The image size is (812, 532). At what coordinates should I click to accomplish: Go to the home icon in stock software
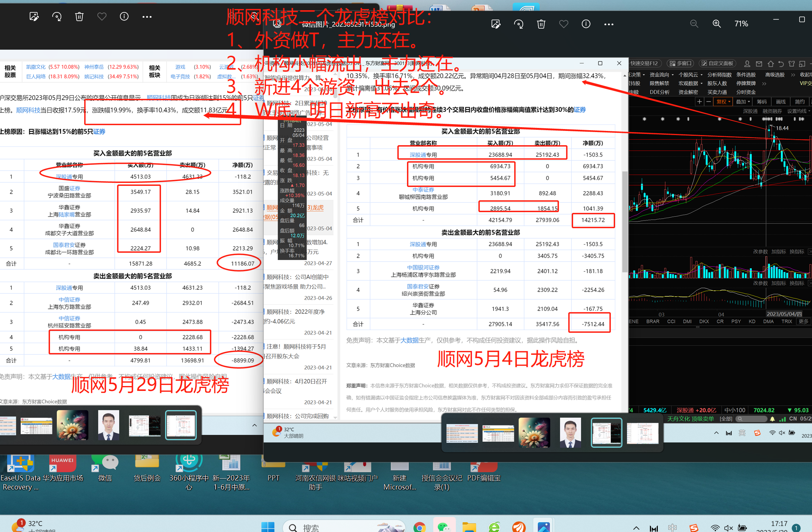(x=771, y=64)
